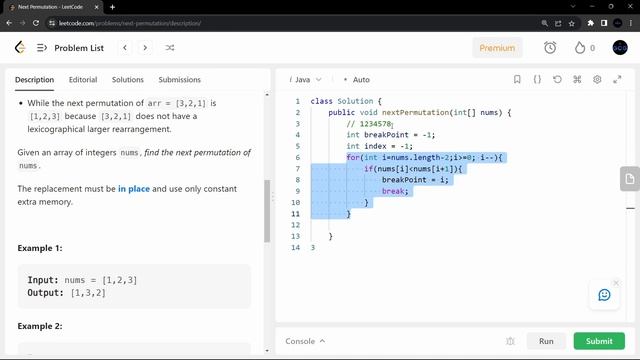Click the 'Example 1:' heading
This screenshot has width=640, height=360.
coord(40,248)
